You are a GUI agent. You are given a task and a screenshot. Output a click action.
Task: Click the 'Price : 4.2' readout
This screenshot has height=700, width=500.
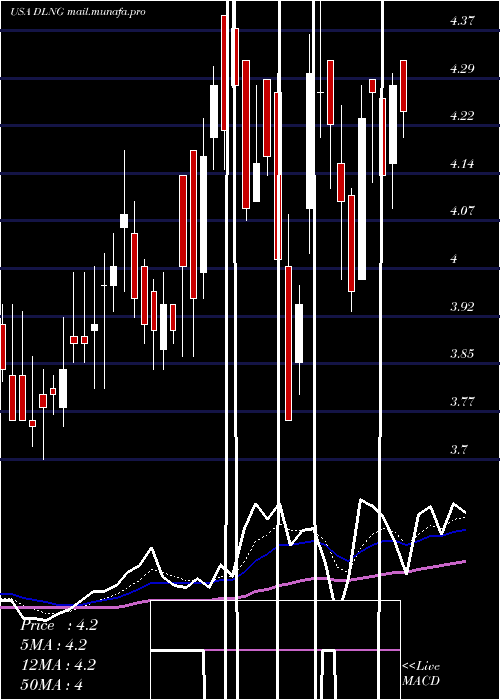(58, 625)
